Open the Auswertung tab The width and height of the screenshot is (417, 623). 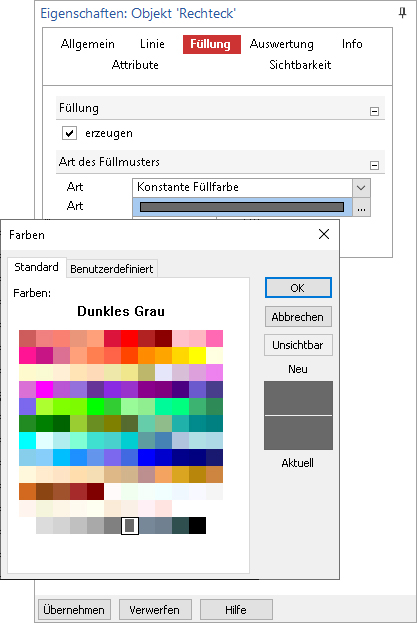(282, 44)
